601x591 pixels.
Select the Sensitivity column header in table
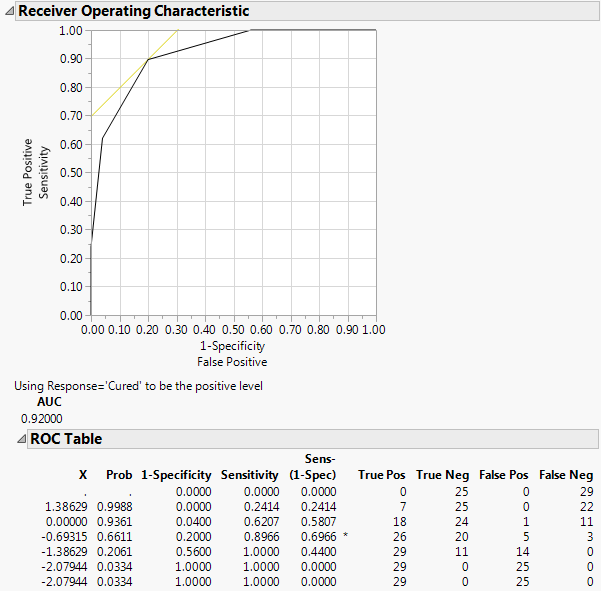(250, 475)
